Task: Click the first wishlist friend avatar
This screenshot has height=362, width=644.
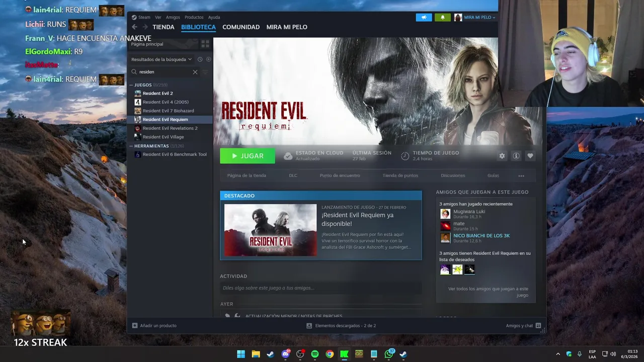Action: point(445,270)
